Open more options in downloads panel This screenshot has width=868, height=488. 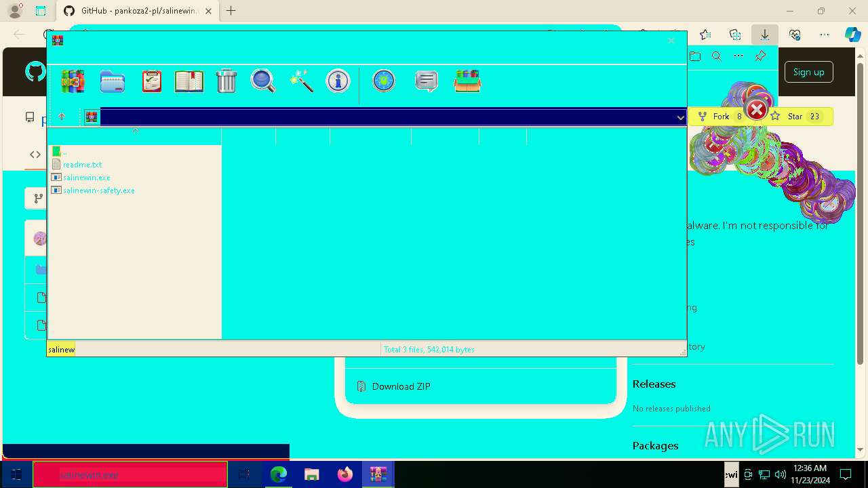point(738,56)
